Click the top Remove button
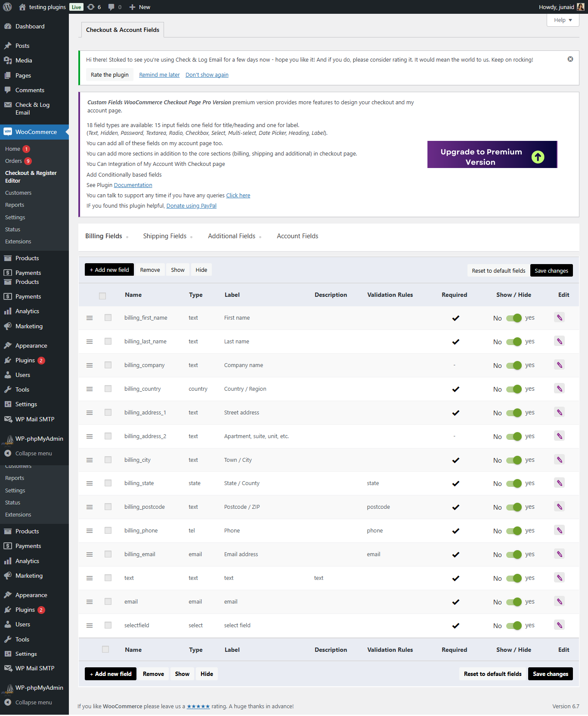This screenshot has height=716, width=588. (x=150, y=270)
